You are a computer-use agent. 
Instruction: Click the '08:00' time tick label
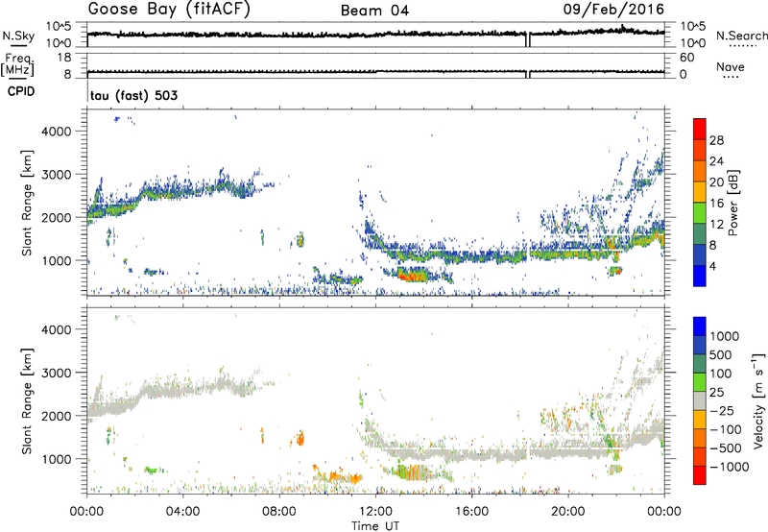click(279, 512)
